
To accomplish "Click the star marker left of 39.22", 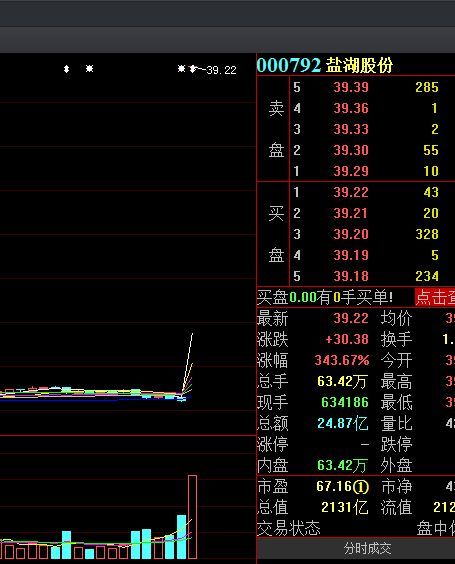I will pyautogui.click(x=181, y=68).
